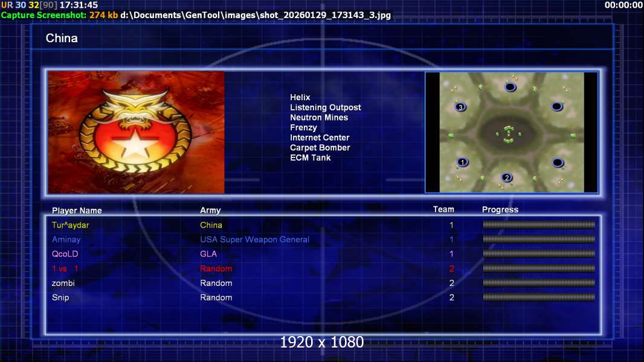This screenshot has width=644, height=362.
Task: Click the 'Capture Screenshot:' GenTool status text
Action: [44, 15]
